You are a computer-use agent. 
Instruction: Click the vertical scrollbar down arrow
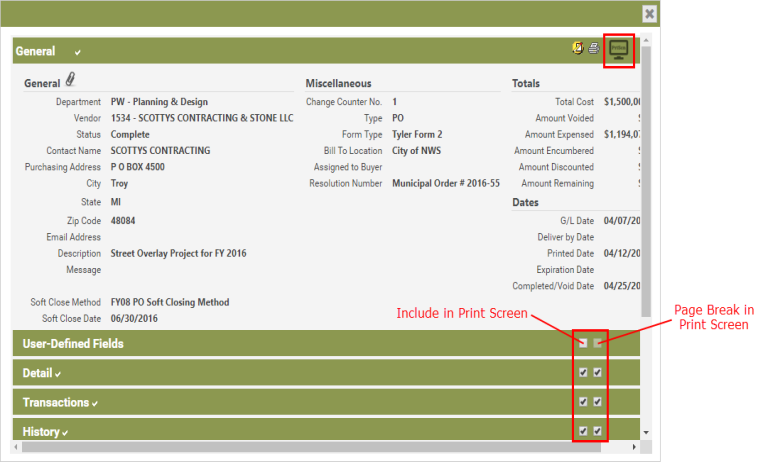click(x=645, y=432)
